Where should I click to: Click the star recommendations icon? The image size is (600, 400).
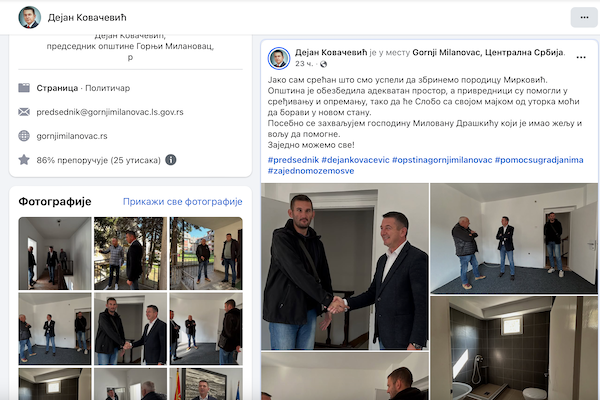click(x=24, y=160)
